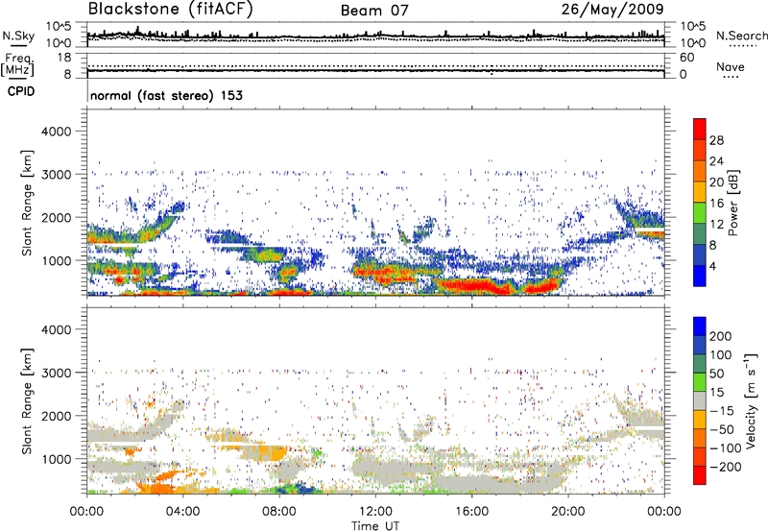Click the '60' label on Nave axis

pyautogui.click(x=686, y=58)
